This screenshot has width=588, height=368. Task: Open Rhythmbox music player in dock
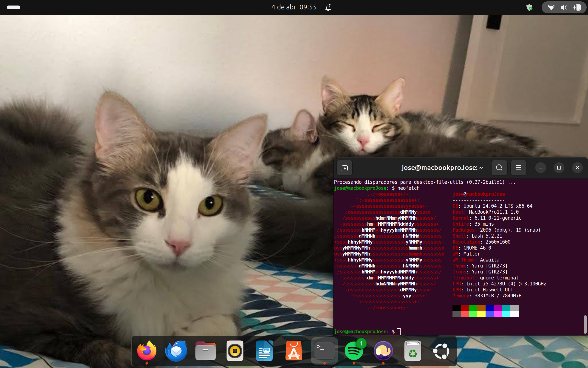[235, 351]
